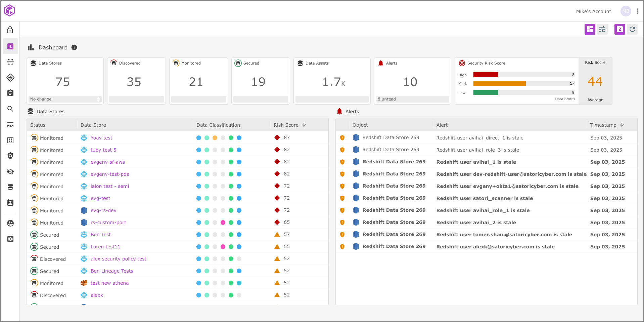Toggle the dashboard grid layout view button
Image resolution: width=644 pixels, height=322 pixels.
click(590, 29)
